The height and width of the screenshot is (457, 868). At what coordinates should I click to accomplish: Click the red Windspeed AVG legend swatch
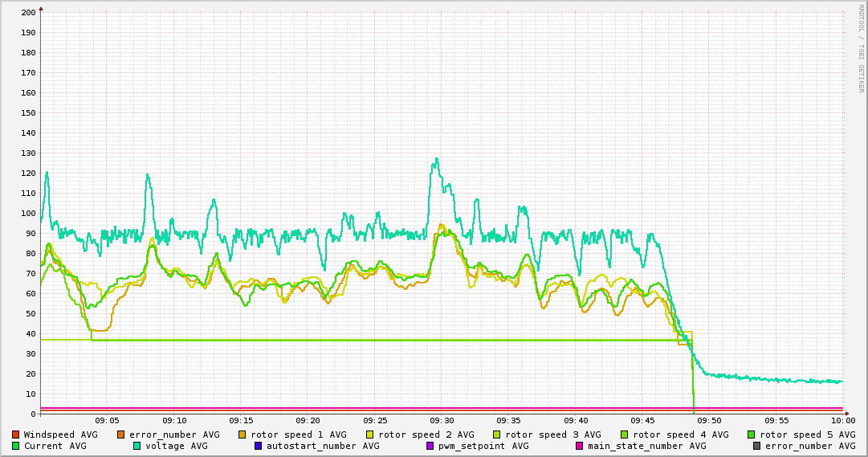pyautogui.click(x=15, y=435)
